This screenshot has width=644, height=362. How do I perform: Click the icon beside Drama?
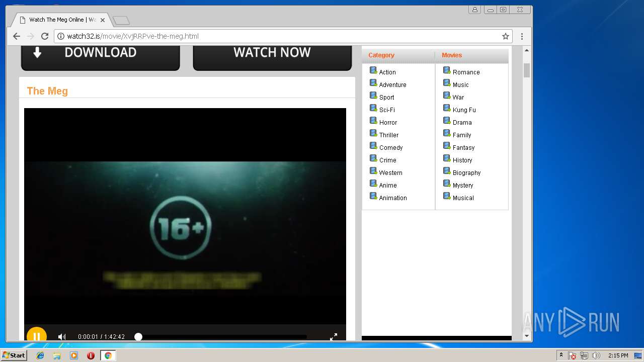447,121
